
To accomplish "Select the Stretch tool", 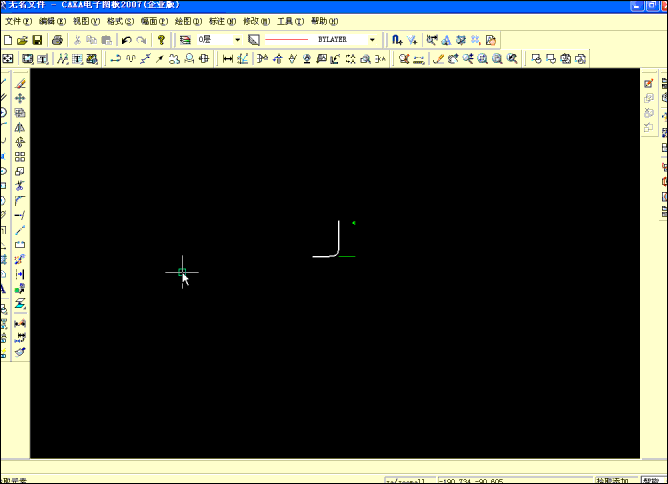I will coord(20,245).
